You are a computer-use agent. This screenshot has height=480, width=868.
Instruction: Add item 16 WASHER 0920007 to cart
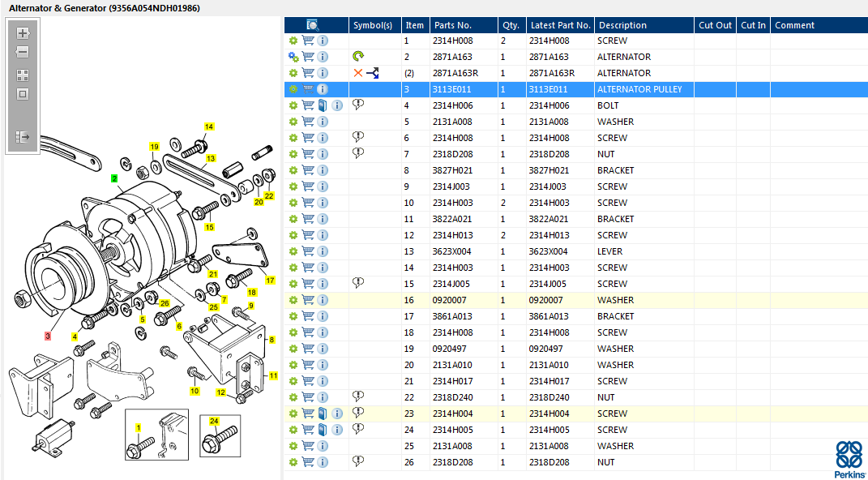coord(308,300)
